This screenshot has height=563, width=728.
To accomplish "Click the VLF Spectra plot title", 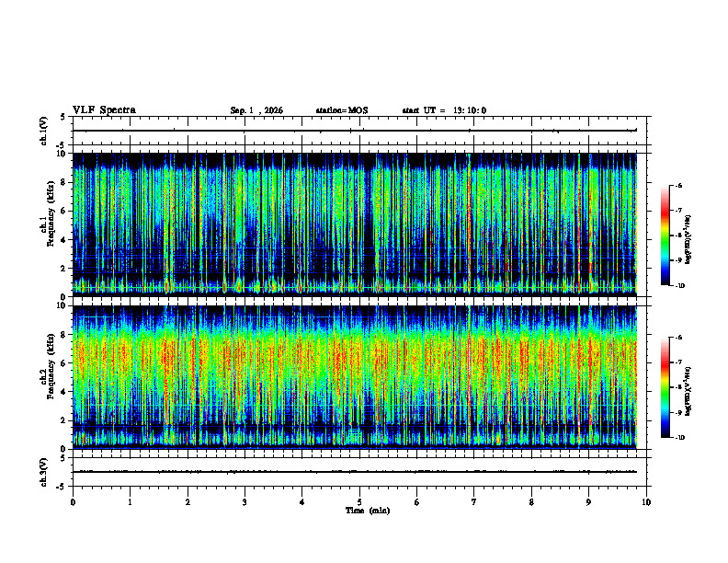I will pos(105,110).
